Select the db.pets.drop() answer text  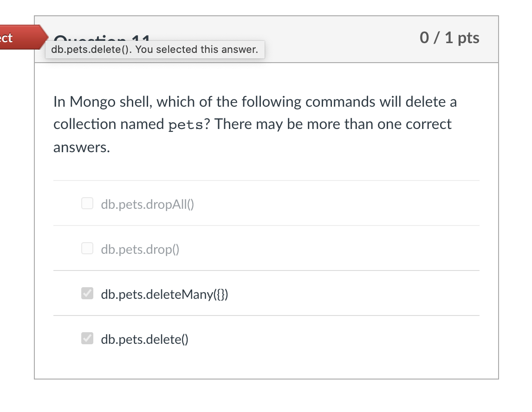click(x=139, y=249)
